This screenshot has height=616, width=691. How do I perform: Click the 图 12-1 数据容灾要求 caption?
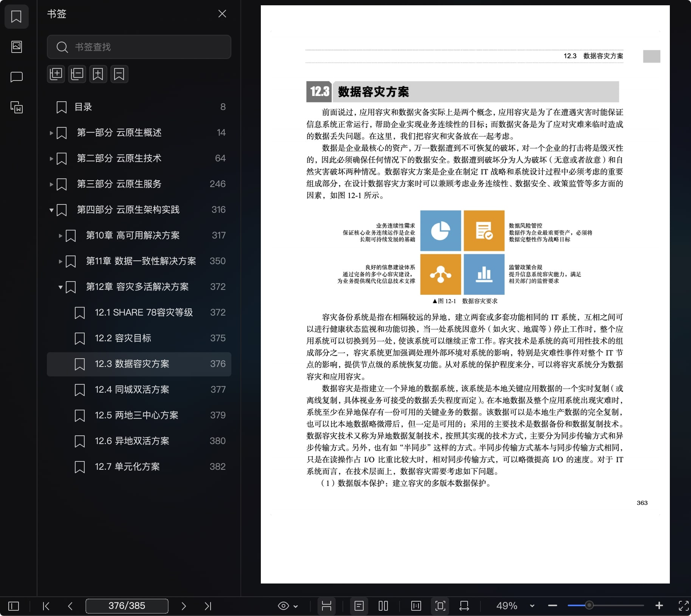465,301
